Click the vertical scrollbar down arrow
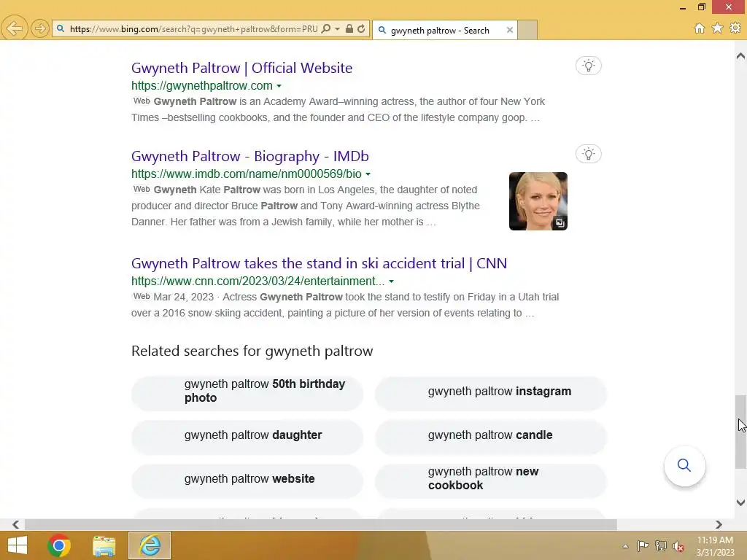747x560 pixels. (x=740, y=502)
